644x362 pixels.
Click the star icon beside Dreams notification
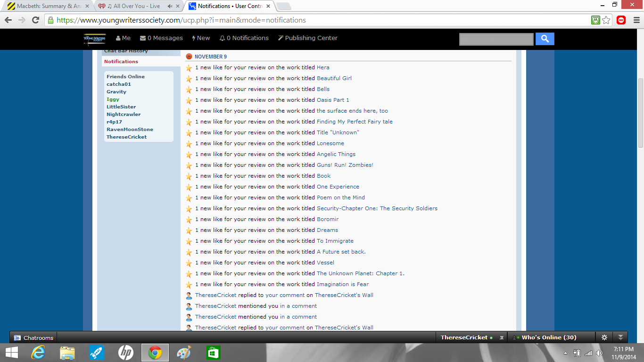(189, 230)
